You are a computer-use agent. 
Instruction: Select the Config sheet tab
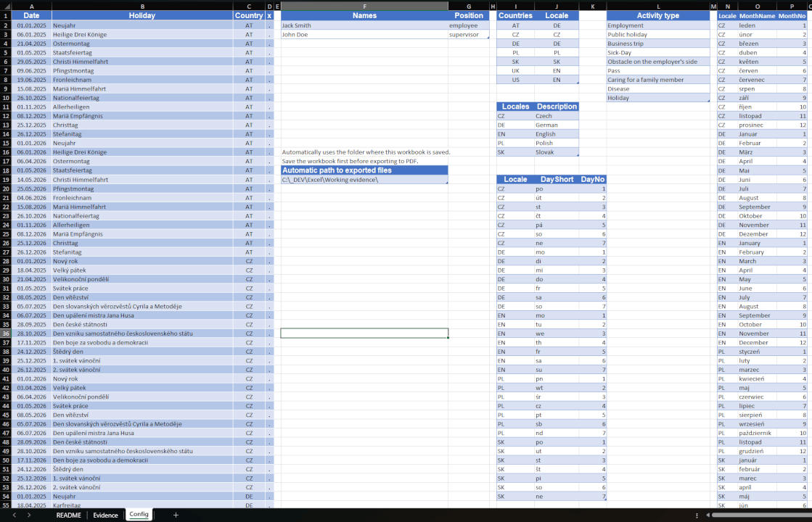click(139, 514)
